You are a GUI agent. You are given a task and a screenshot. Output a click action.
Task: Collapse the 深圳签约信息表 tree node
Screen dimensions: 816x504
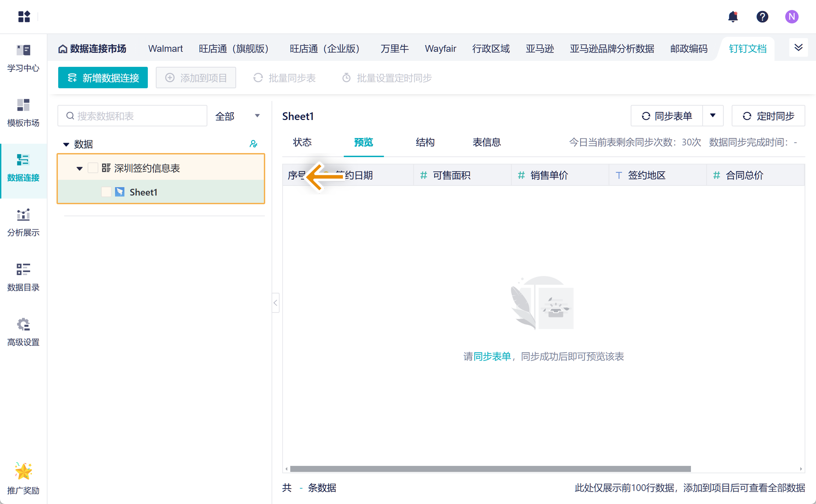tap(80, 168)
